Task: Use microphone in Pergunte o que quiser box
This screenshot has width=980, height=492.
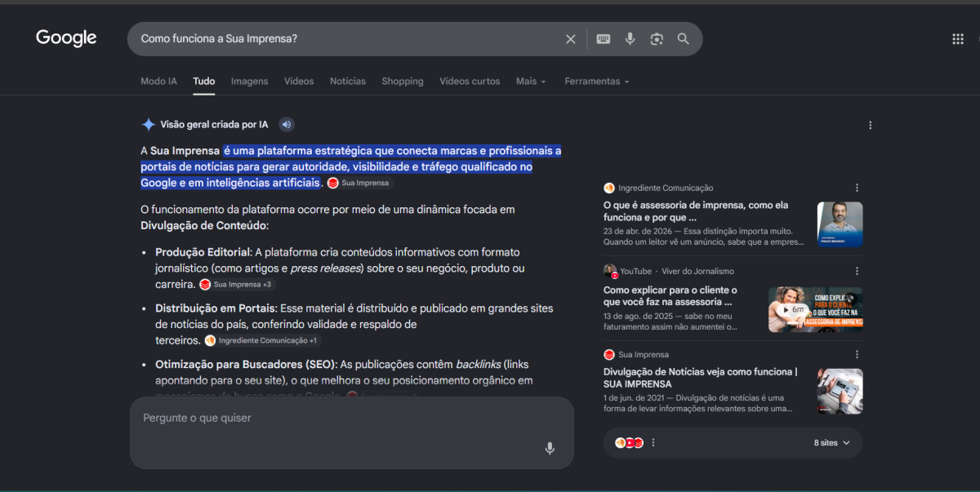Action: click(x=550, y=448)
